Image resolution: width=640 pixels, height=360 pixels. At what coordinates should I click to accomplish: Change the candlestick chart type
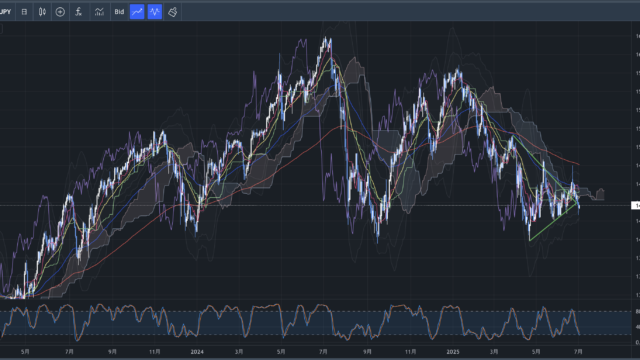[42, 12]
